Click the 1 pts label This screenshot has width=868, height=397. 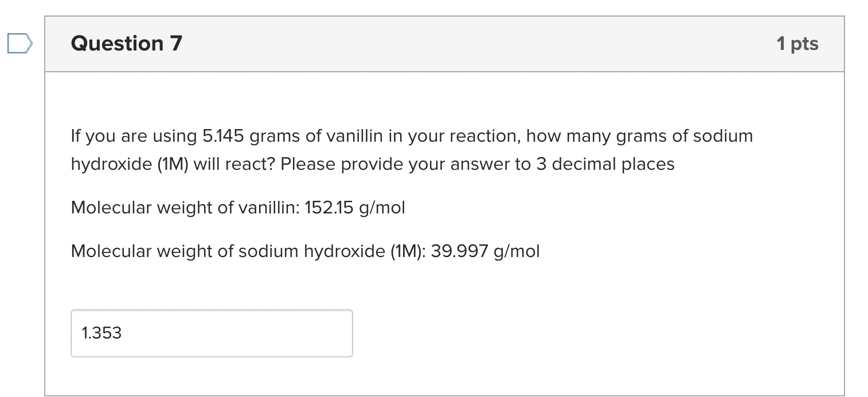798,43
